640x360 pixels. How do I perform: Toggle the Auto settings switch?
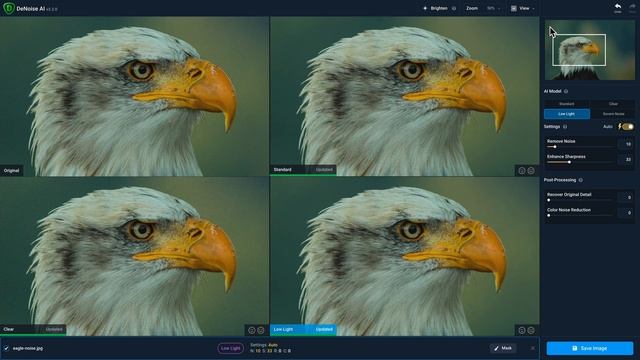click(628, 127)
